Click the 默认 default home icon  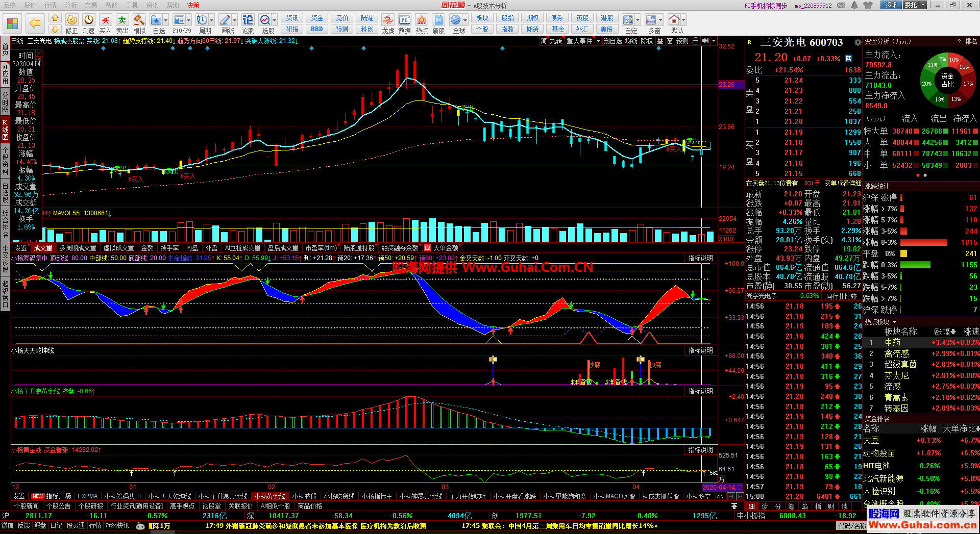pyautogui.click(x=675, y=23)
